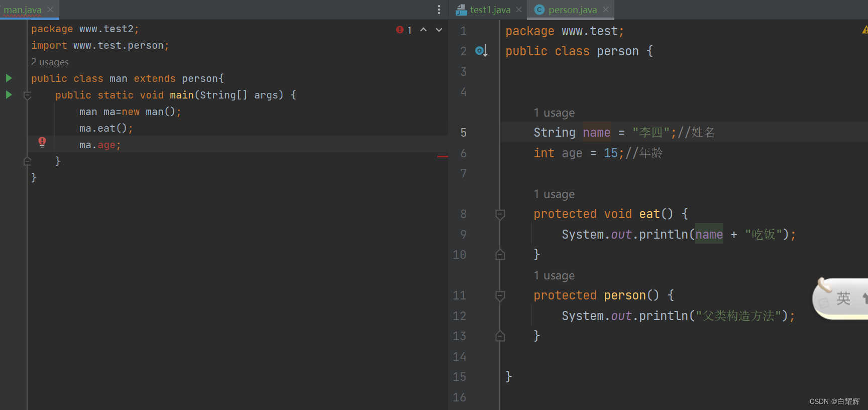Click 'eat()' method name in person.java
The width and height of the screenshot is (868, 410).
(656, 214)
